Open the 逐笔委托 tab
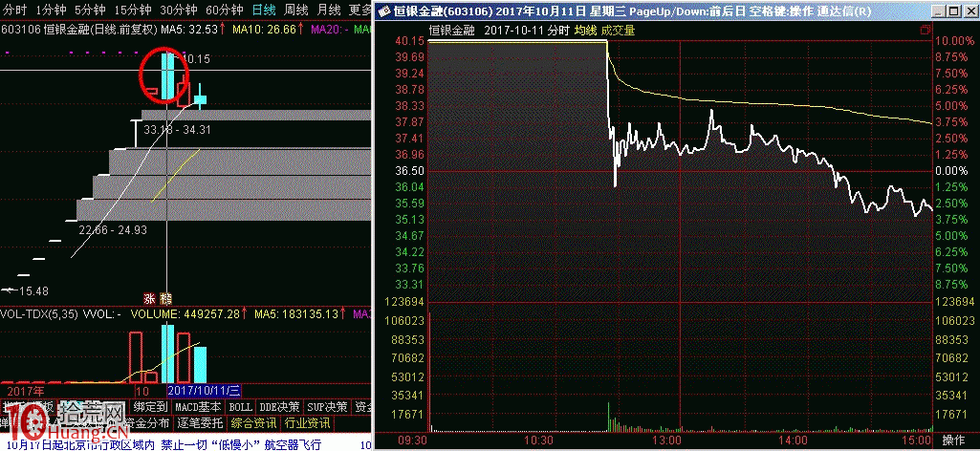 click(200, 423)
